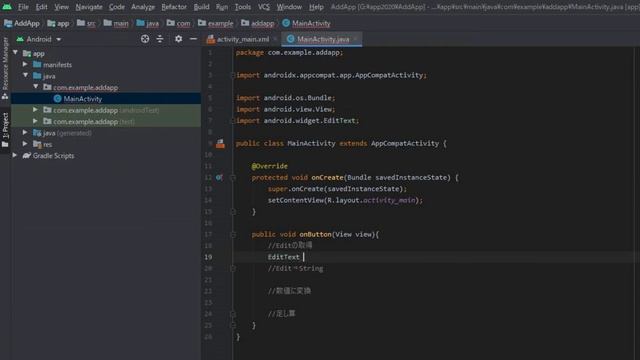The height and width of the screenshot is (360, 640).
Task: Click override gutter icon beside onCreate
Action: (x=220, y=178)
